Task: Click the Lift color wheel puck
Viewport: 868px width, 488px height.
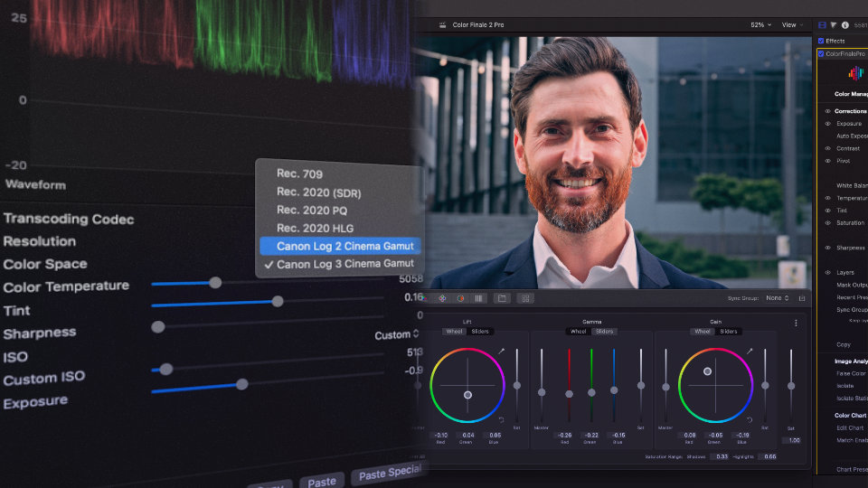Action: tap(467, 395)
